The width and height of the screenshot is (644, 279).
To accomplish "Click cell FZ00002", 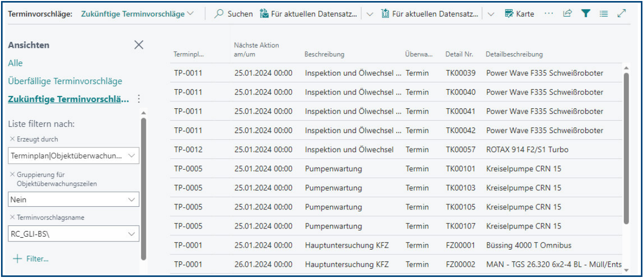I will pyautogui.click(x=461, y=265).
